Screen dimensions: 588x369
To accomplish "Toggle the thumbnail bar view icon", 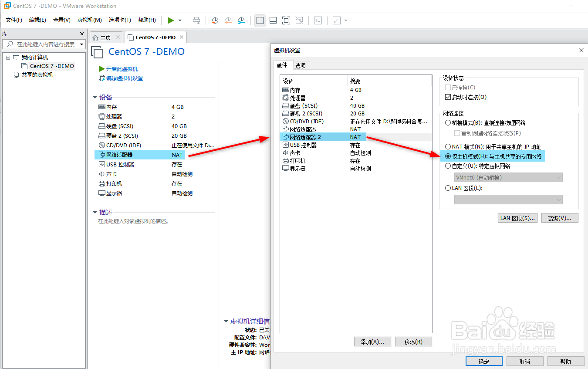I will pyautogui.click(x=273, y=20).
